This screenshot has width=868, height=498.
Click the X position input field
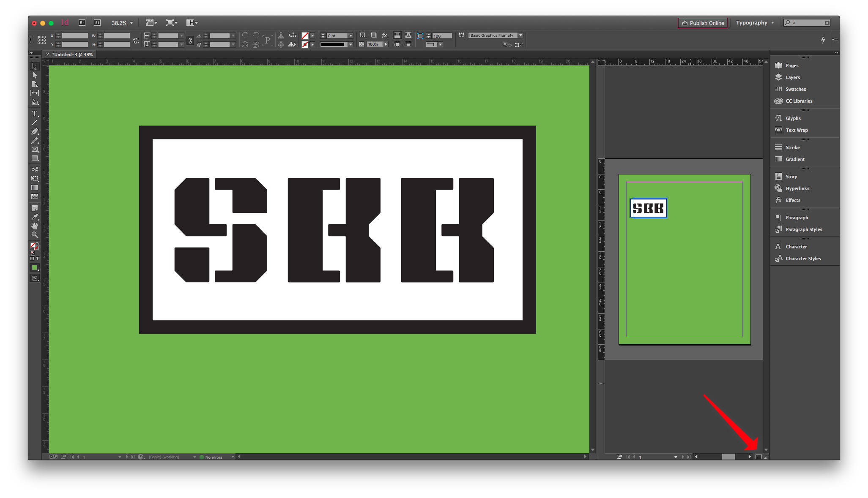click(x=75, y=35)
